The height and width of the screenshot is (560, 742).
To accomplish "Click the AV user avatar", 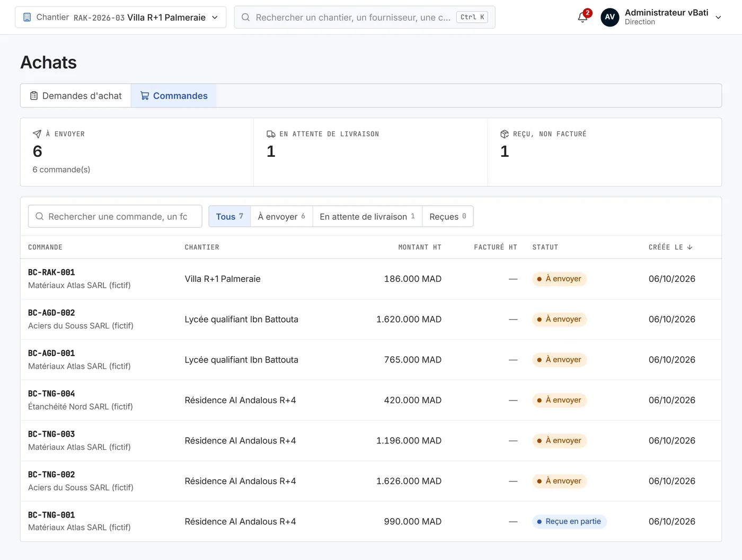I will 609,17.
